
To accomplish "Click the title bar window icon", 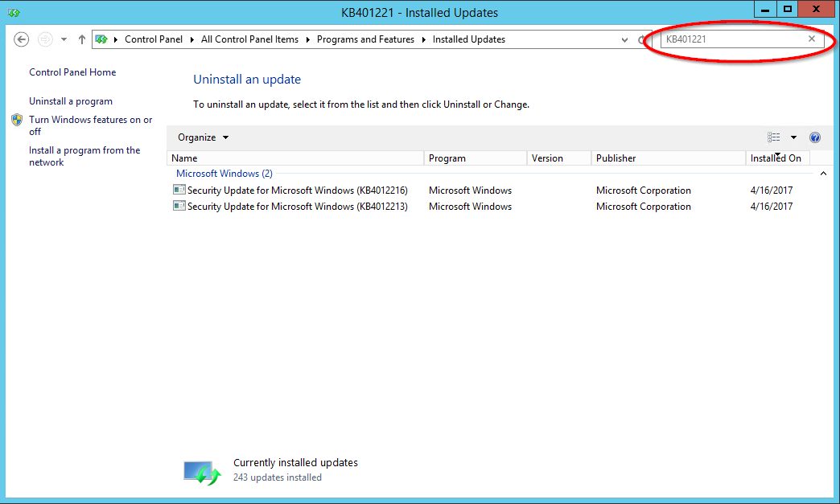I will (x=14, y=12).
